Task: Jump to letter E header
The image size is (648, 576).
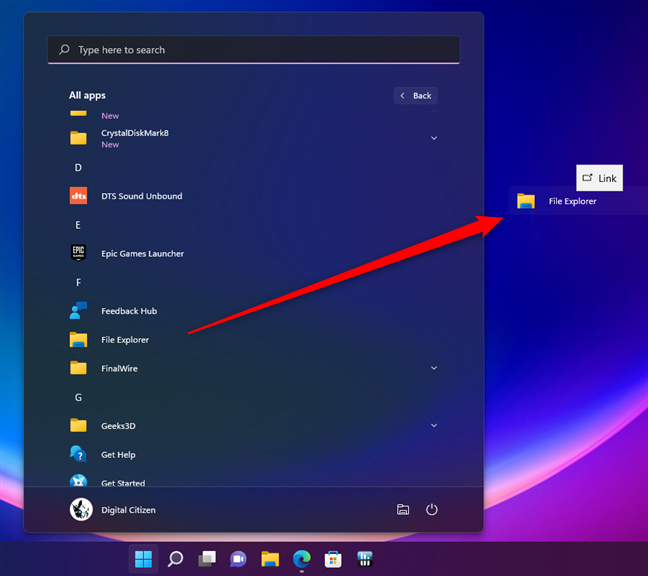Action: tap(78, 225)
